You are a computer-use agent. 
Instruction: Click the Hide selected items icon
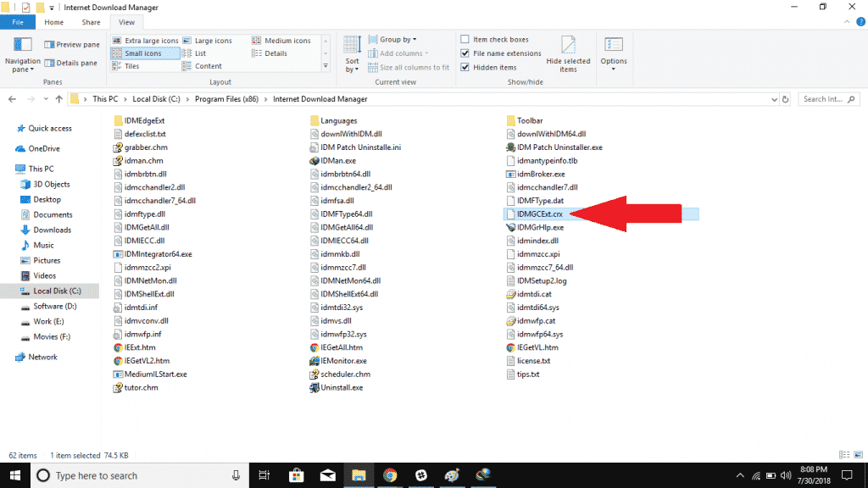tap(568, 47)
